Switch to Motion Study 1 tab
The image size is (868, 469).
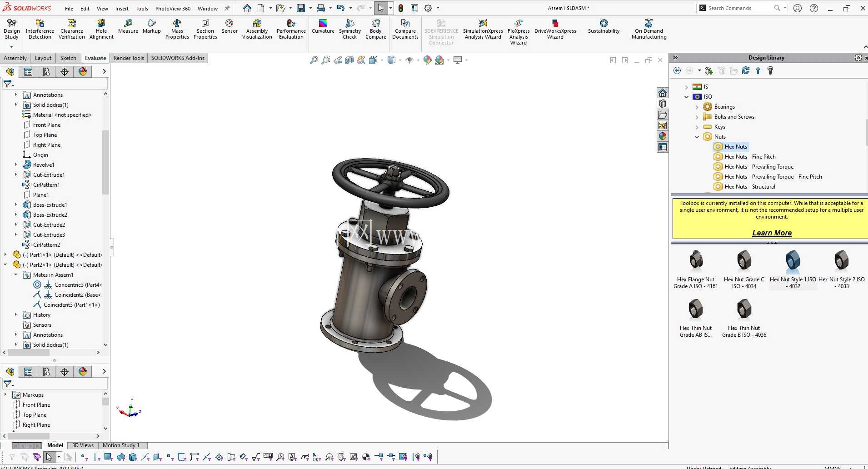(x=121, y=445)
